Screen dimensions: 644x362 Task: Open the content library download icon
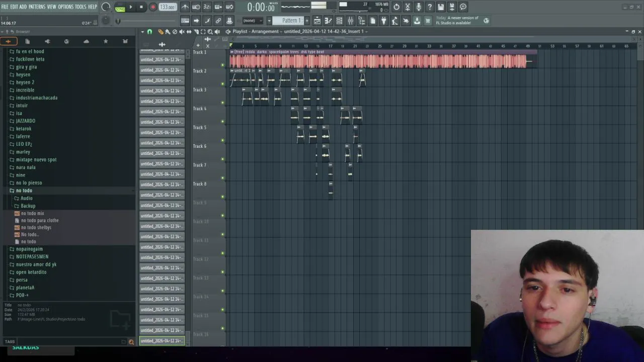tap(417, 21)
